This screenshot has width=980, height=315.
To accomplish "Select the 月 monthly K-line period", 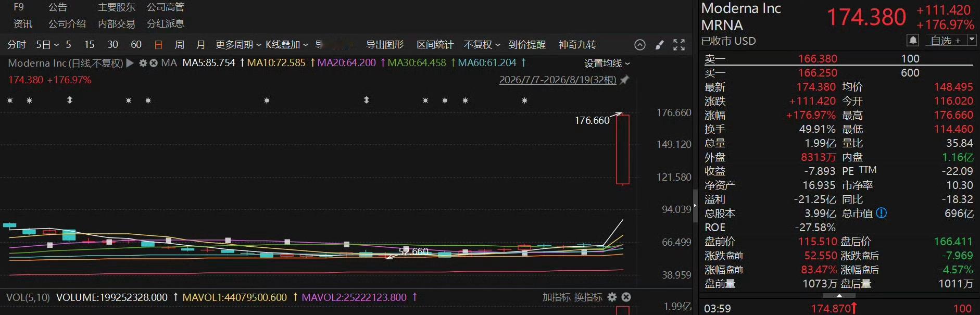I will (x=200, y=45).
